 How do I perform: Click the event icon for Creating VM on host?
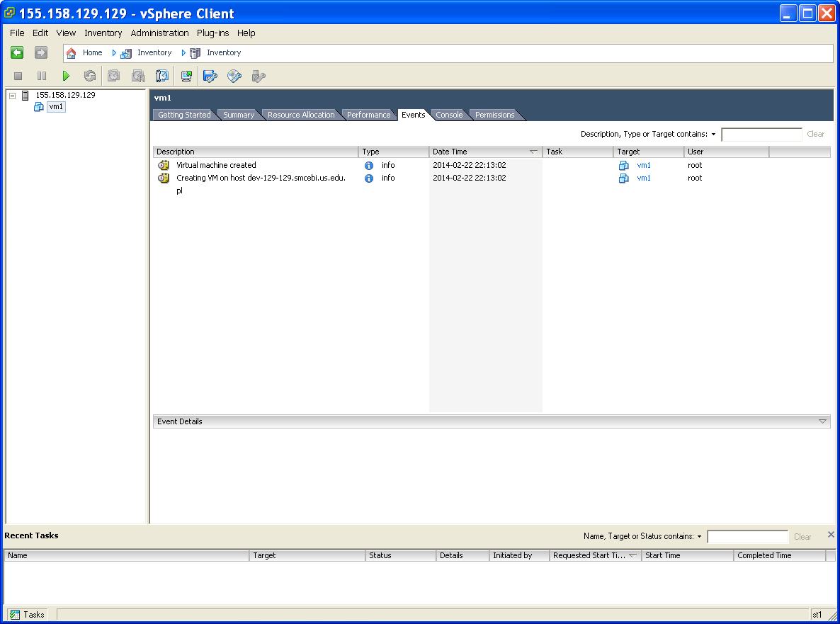click(164, 178)
